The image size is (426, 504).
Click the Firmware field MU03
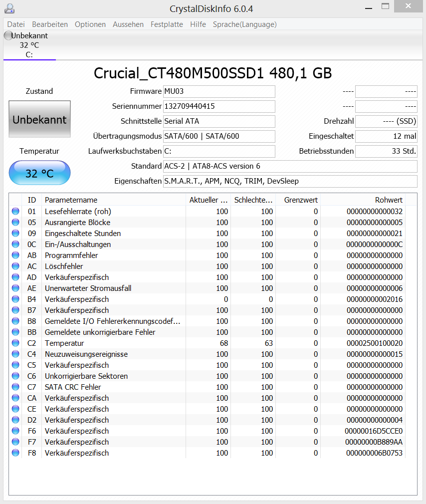coord(219,91)
